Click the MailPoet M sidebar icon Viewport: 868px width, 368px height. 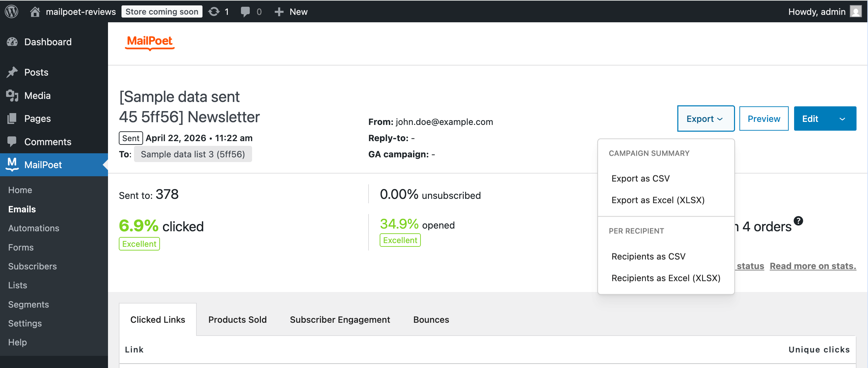tap(12, 164)
